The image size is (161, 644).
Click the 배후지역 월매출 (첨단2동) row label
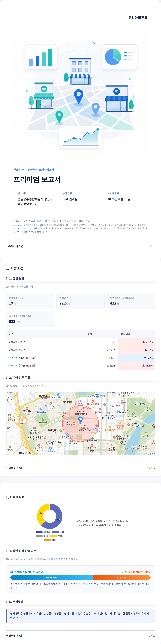pos(22,366)
